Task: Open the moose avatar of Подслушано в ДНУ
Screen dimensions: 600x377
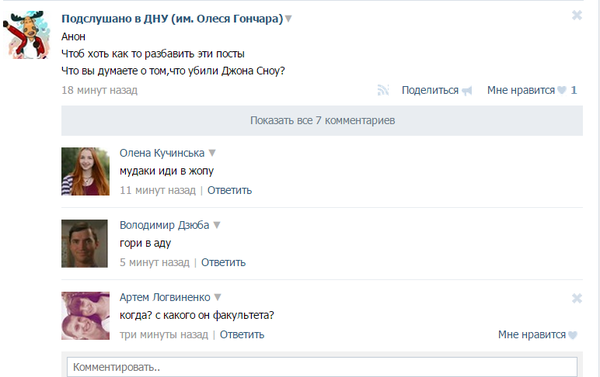Action: (x=27, y=35)
